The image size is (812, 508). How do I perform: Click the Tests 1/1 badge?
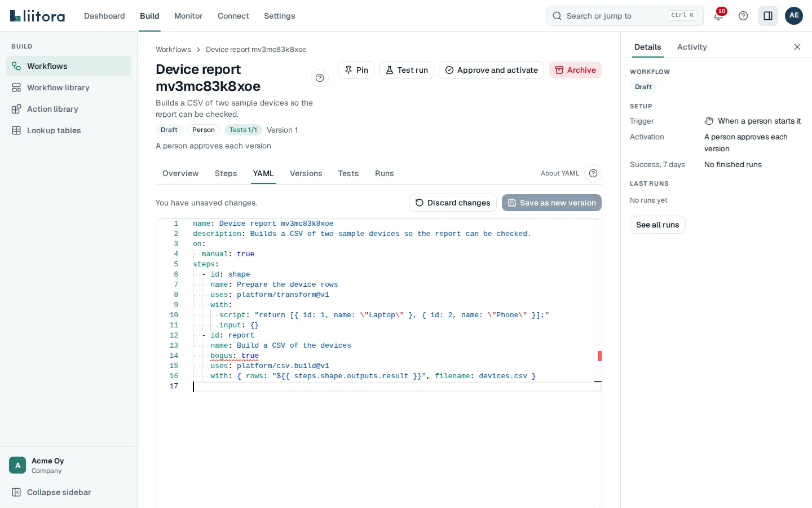click(x=243, y=130)
